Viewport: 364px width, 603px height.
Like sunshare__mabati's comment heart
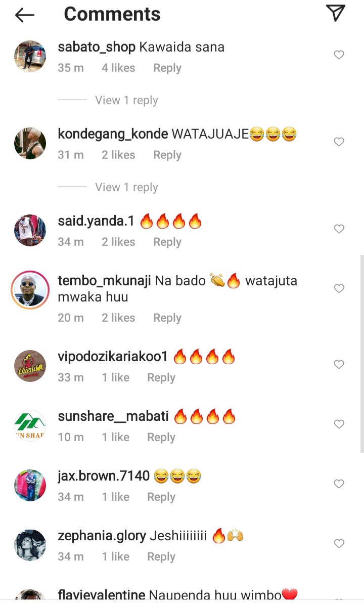(x=339, y=424)
